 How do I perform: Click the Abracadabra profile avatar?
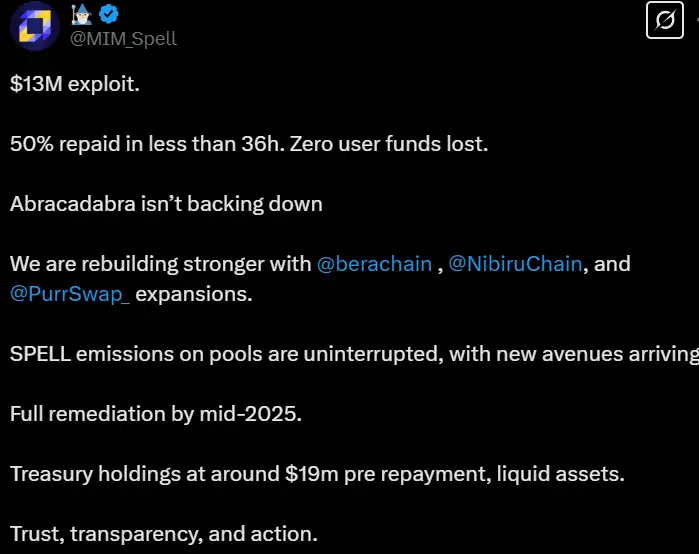point(34,24)
